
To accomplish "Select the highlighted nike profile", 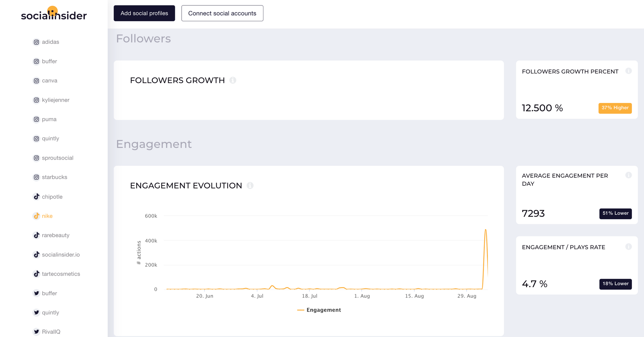I will [x=47, y=216].
